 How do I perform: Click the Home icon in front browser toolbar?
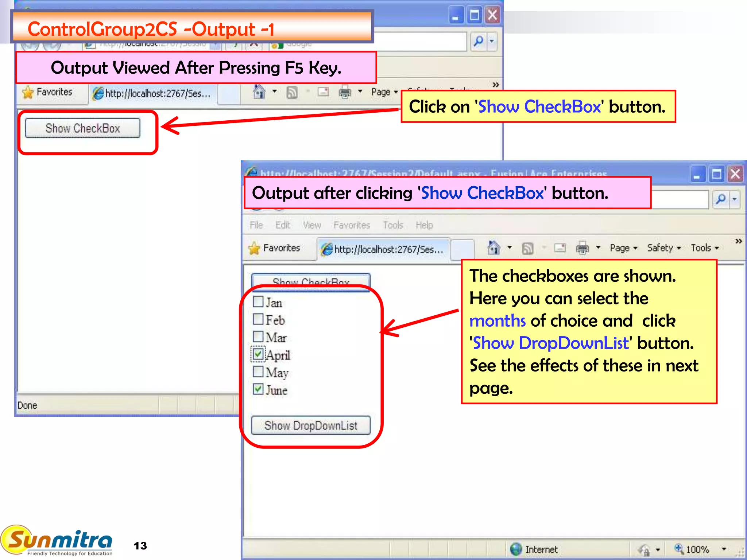tap(494, 248)
